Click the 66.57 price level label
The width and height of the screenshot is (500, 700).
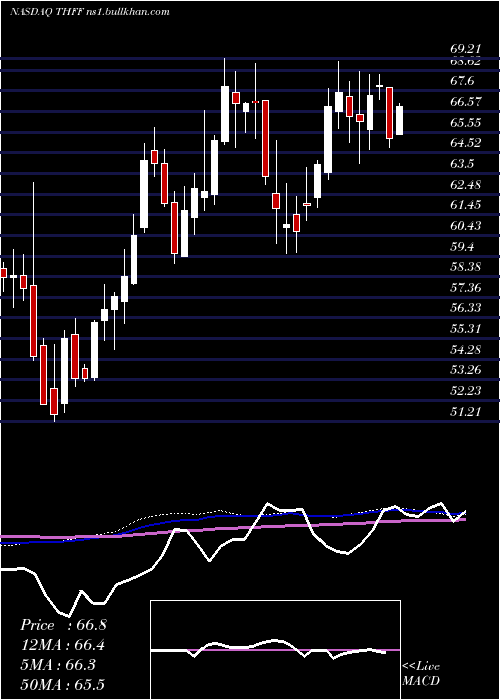point(466,102)
